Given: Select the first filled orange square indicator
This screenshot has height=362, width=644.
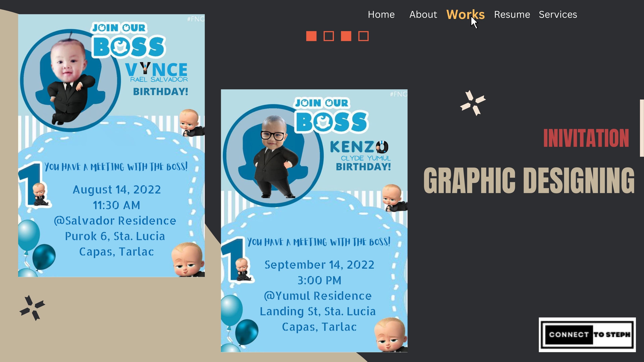Looking at the screenshot, I should click(x=311, y=36).
